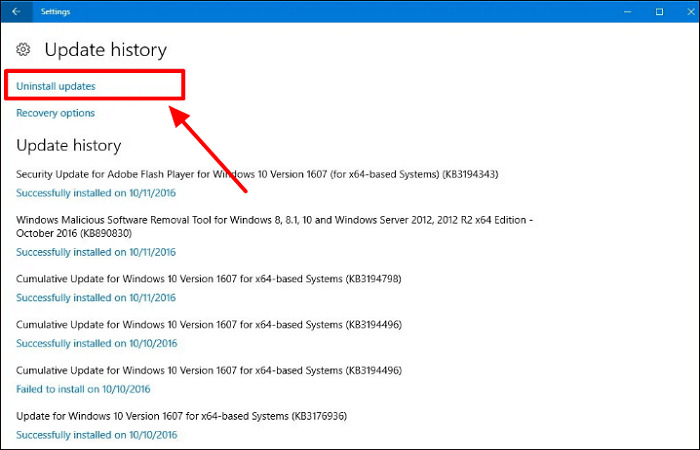Open install status under KB3176936 update
The image size is (700, 450).
point(96,435)
